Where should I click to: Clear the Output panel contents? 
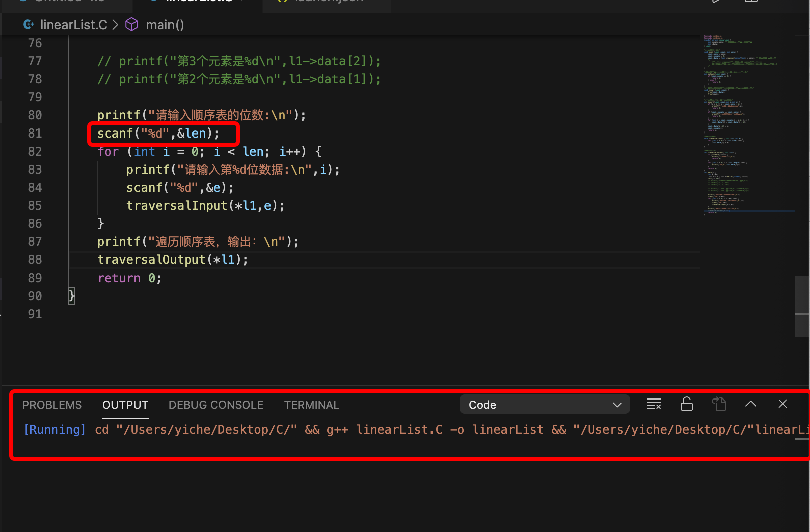click(654, 404)
